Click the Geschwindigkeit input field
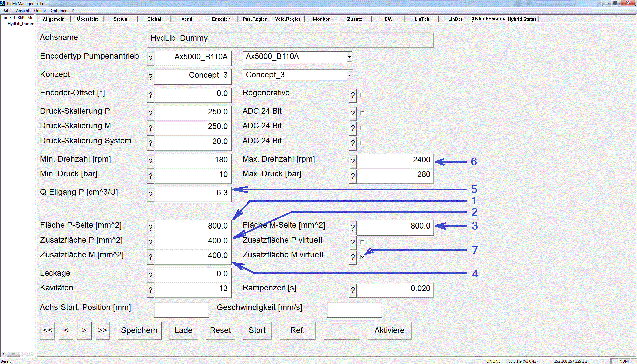The width and height of the screenshot is (637, 364). tap(355, 310)
